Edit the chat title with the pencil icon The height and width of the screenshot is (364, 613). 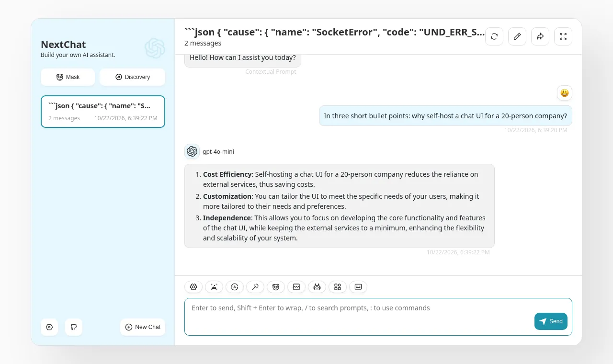pos(517,36)
